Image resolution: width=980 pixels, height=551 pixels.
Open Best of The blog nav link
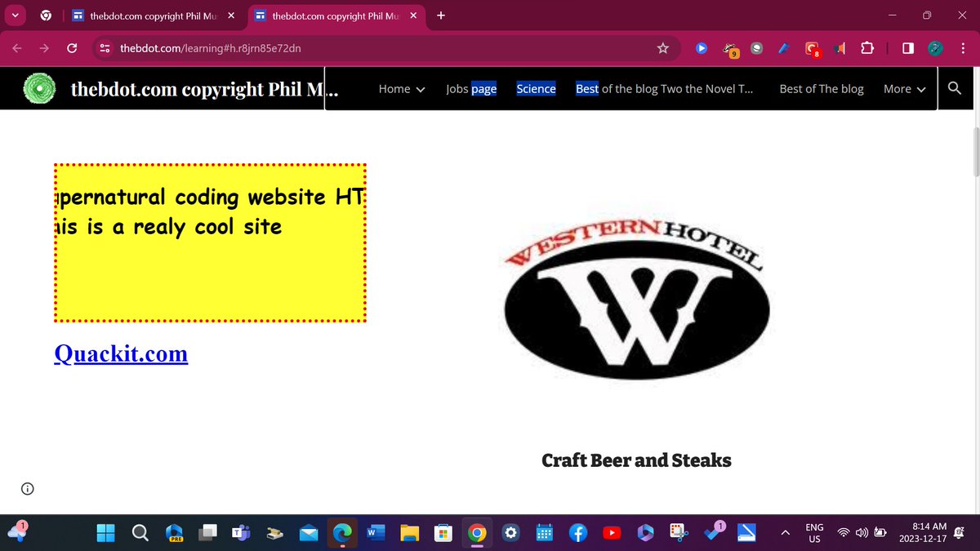[x=822, y=89]
